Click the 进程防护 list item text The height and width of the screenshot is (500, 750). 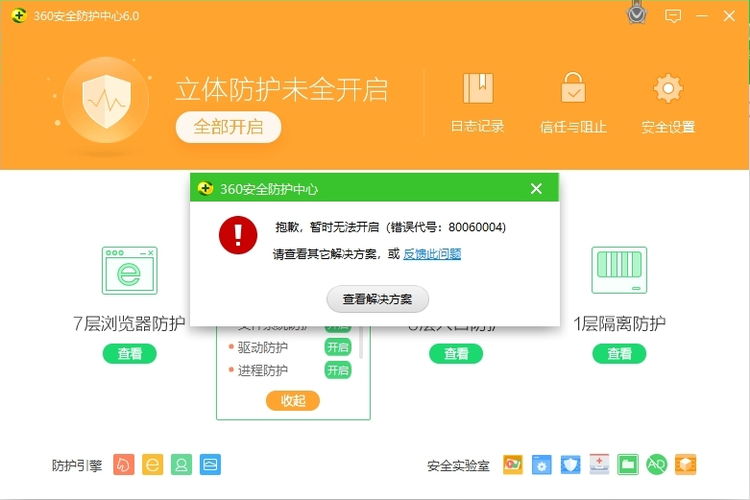pyautogui.click(x=263, y=370)
